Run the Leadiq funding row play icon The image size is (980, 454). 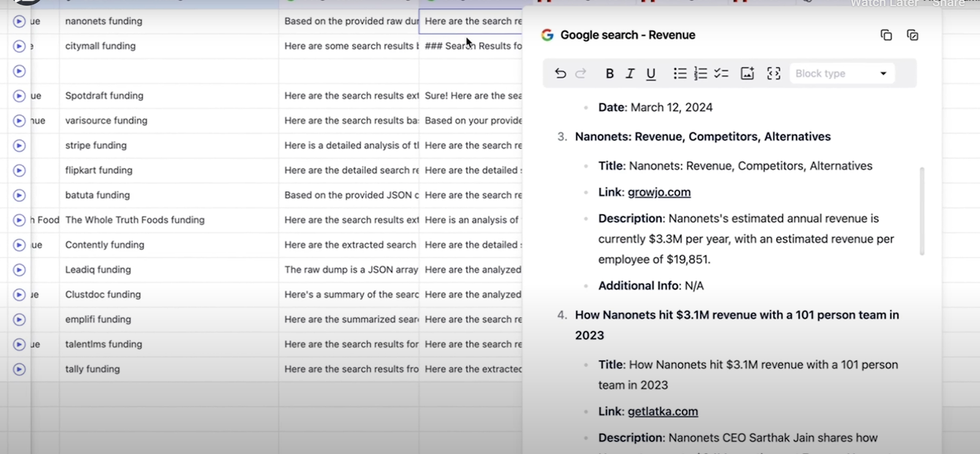click(x=19, y=270)
